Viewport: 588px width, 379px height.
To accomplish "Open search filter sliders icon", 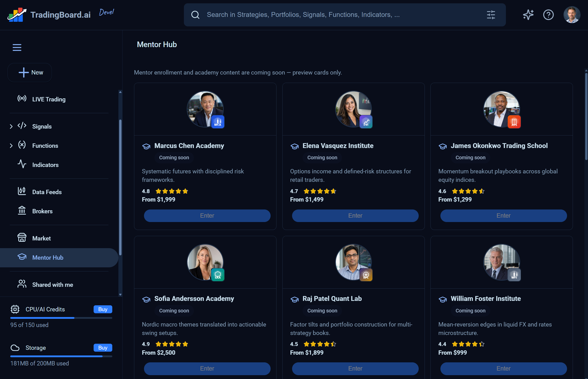I will (491, 15).
